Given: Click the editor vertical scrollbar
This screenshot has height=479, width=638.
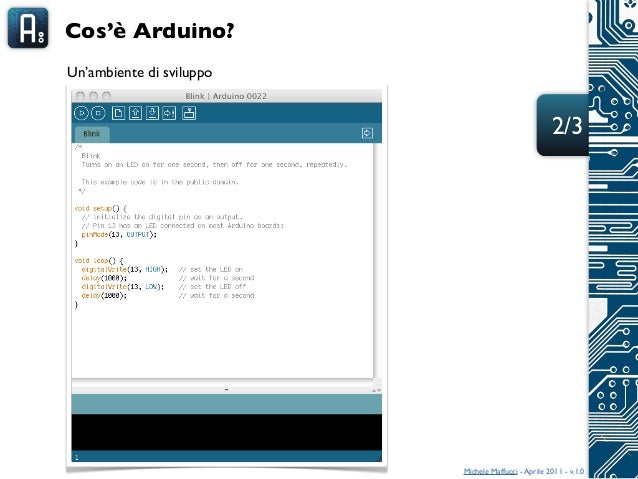Looking at the screenshot, I should tap(378, 260).
